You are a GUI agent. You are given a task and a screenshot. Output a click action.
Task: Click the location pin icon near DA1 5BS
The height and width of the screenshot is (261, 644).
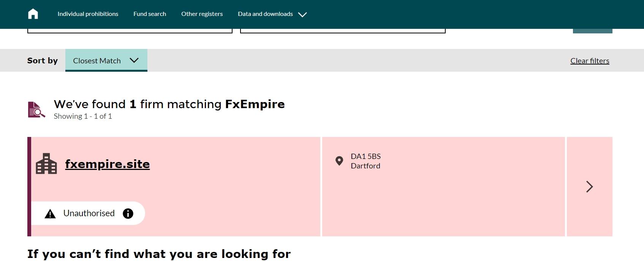coord(339,161)
